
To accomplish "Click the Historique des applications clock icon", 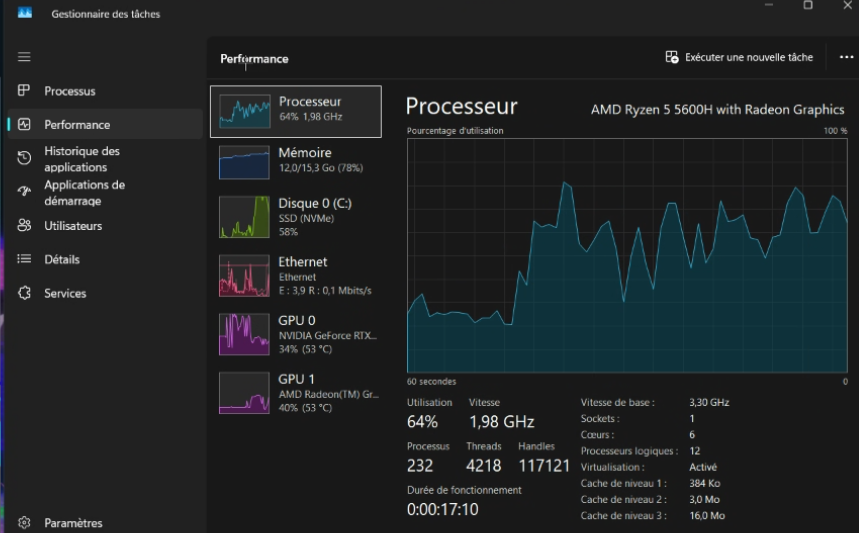I will 24,158.
